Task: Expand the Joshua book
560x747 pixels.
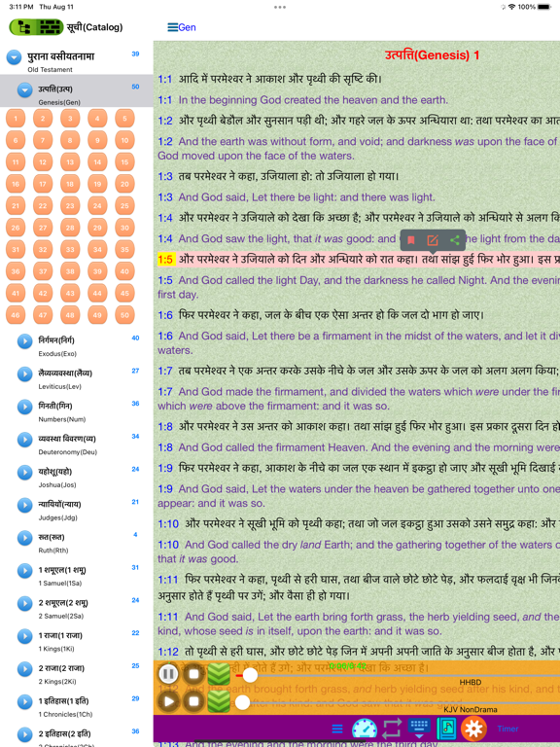Action: click(24, 472)
